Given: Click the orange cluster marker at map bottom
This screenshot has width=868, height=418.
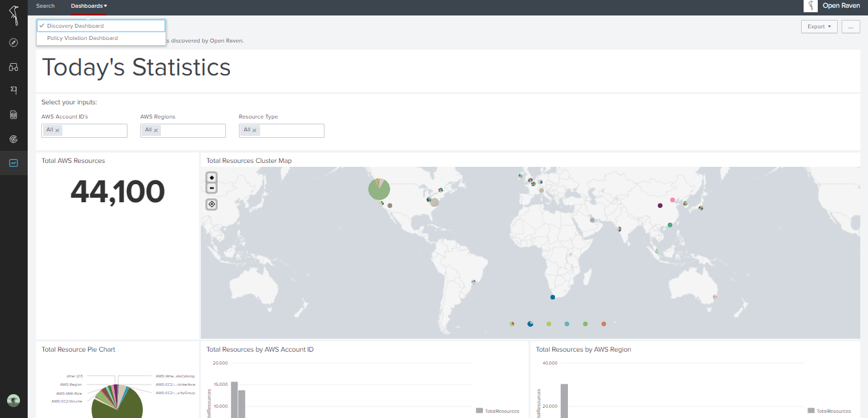Looking at the screenshot, I should [603, 324].
